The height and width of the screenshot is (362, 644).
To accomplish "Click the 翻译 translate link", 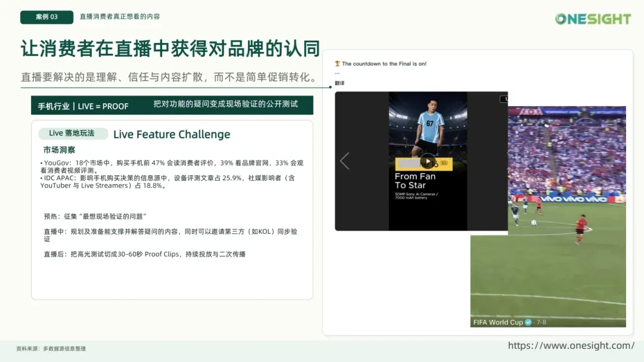I will tap(339, 83).
